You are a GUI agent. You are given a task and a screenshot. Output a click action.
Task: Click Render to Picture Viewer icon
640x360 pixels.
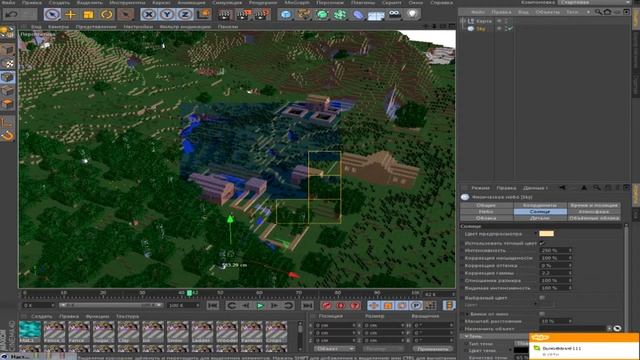click(243, 15)
